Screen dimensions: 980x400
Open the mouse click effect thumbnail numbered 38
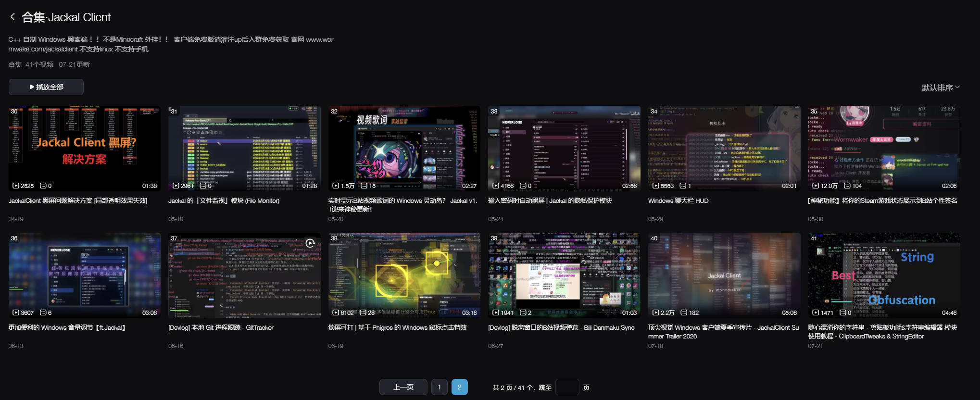[x=404, y=275]
